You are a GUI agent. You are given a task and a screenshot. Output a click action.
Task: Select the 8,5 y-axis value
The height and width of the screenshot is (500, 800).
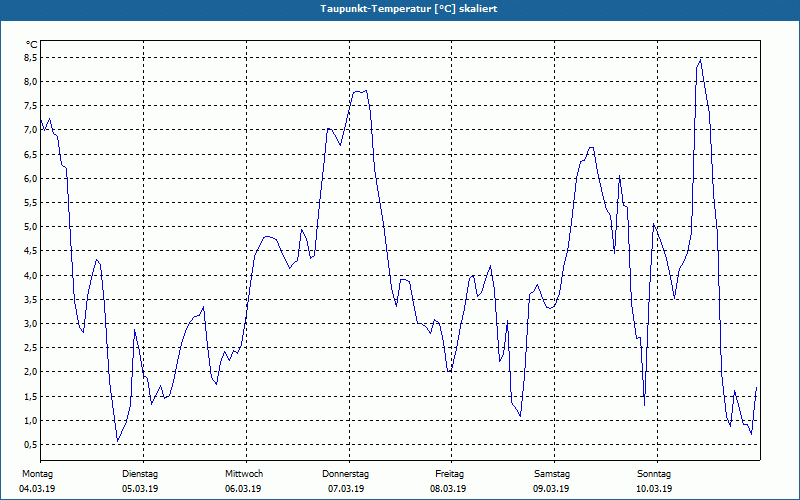(32, 58)
